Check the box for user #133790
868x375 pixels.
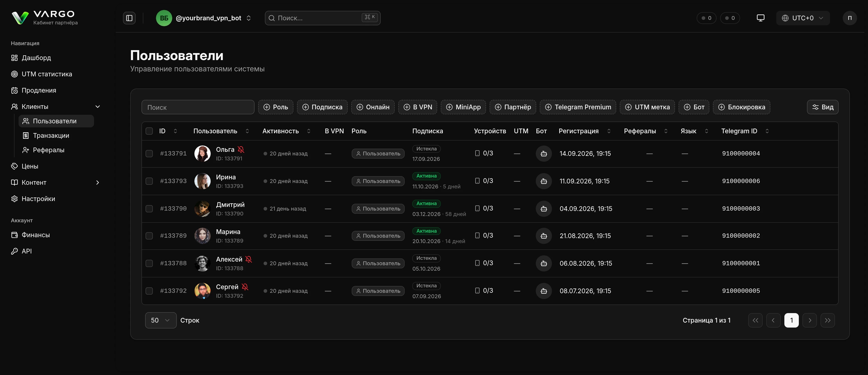(x=149, y=209)
